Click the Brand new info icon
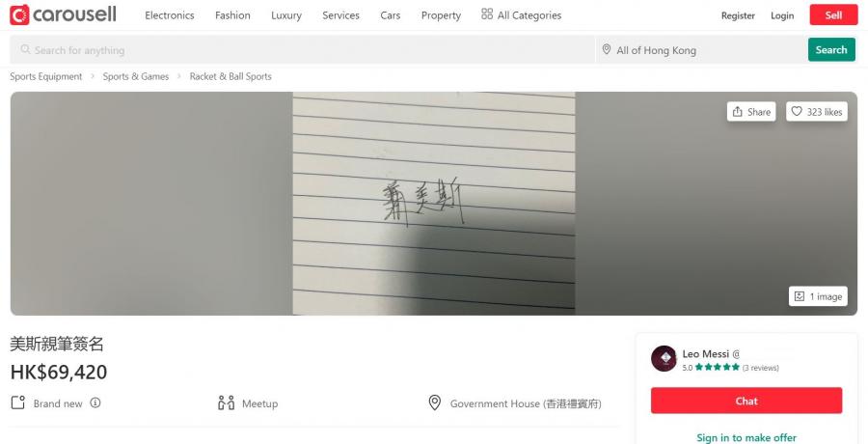 coord(95,403)
